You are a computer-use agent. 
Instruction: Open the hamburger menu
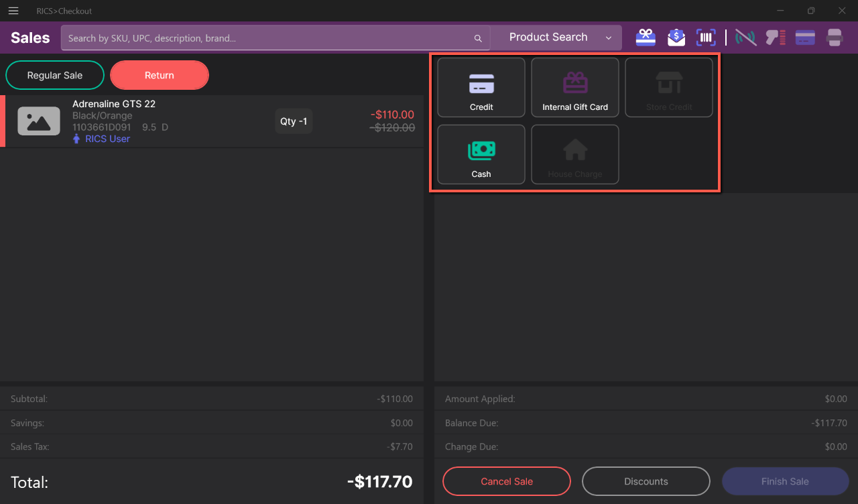pyautogui.click(x=13, y=11)
